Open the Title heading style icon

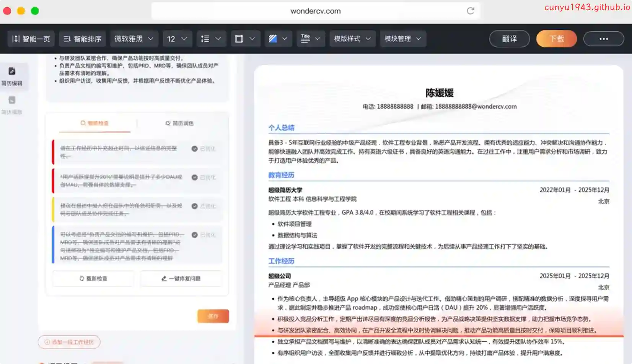[x=305, y=39]
